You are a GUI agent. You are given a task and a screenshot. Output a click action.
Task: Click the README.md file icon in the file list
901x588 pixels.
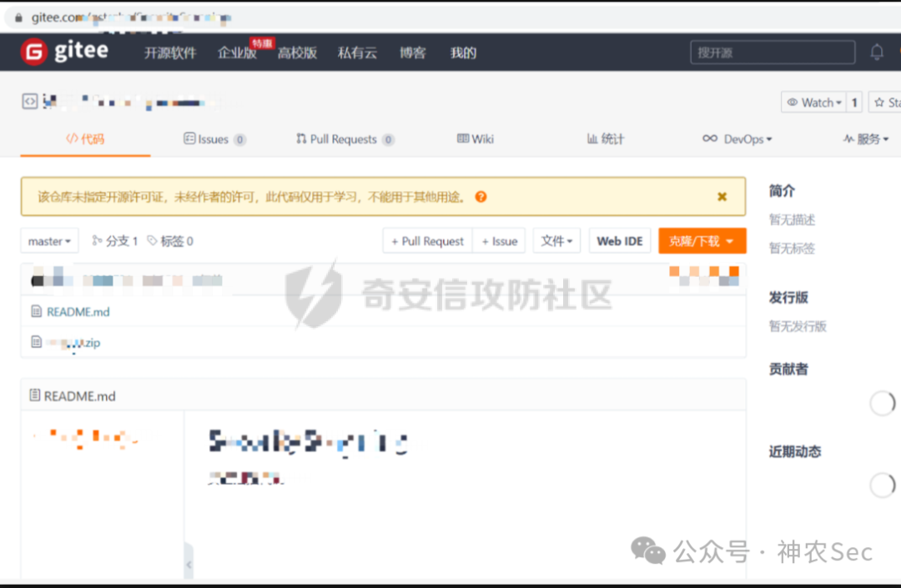(x=36, y=310)
